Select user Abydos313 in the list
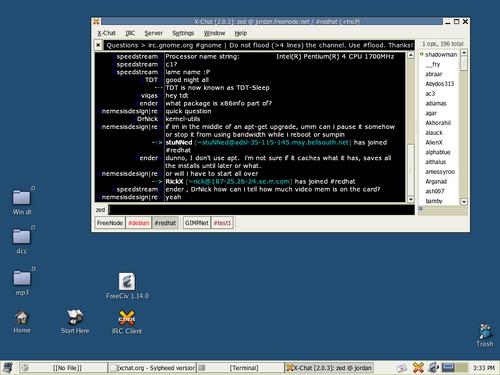 pos(439,84)
